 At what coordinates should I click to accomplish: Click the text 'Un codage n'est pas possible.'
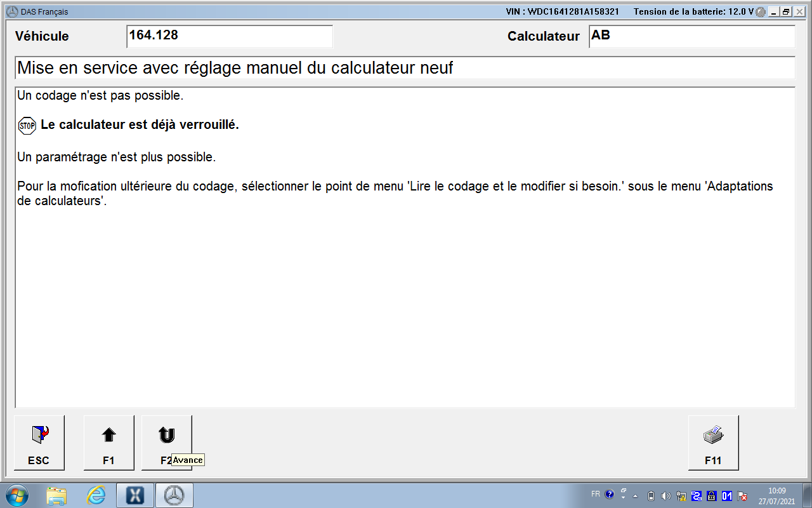click(x=100, y=97)
